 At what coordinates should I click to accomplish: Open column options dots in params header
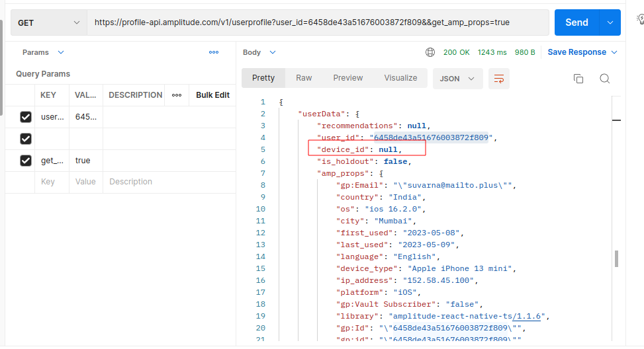pos(177,95)
